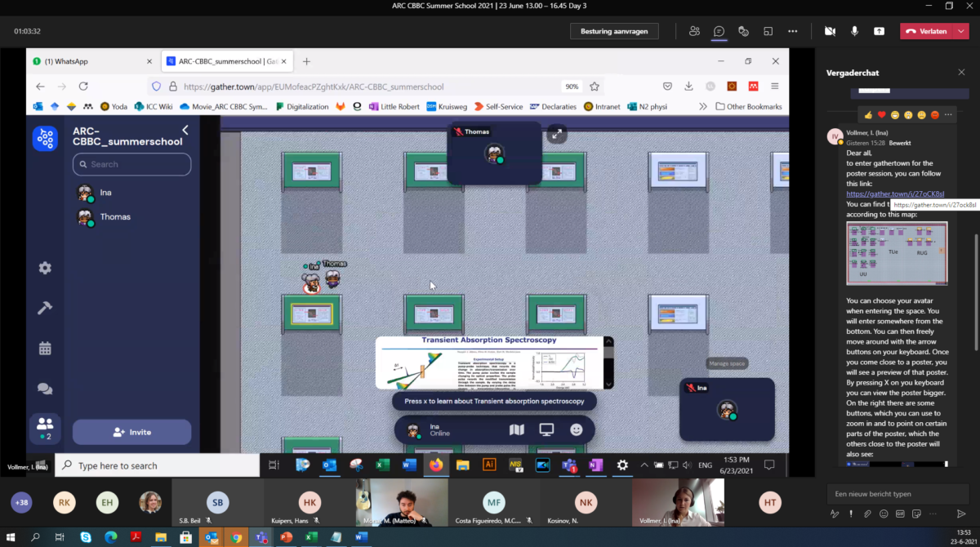Open Gather chat bubbles icon
The image size is (980, 547).
click(45, 389)
